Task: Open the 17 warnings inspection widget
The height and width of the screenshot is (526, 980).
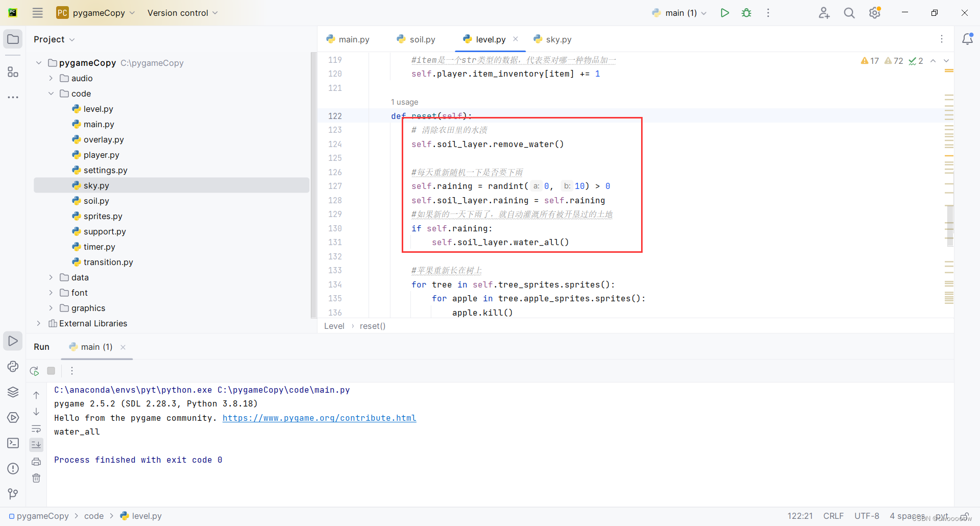Action: point(870,61)
